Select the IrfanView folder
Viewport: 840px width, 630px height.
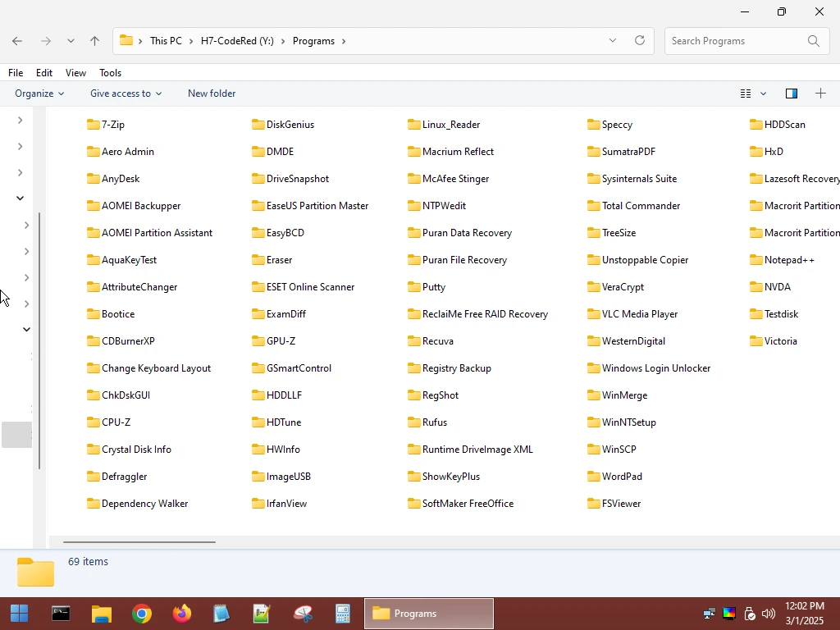point(280,504)
